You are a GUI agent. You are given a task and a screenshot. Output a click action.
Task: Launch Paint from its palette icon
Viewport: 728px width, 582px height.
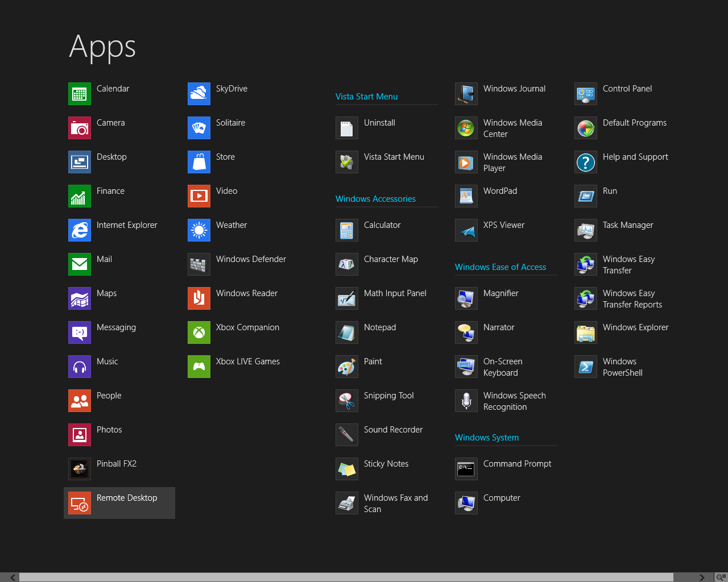(x=347, y=367)
